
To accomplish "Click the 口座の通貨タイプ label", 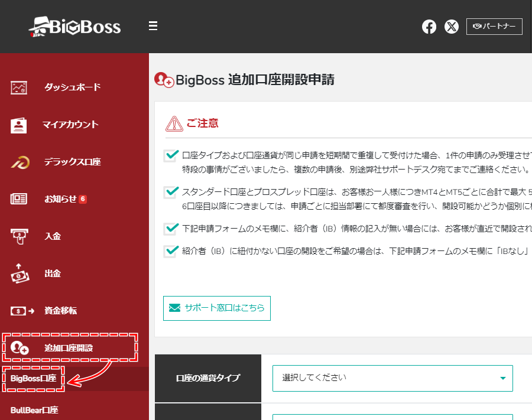I will pos(208,378).
